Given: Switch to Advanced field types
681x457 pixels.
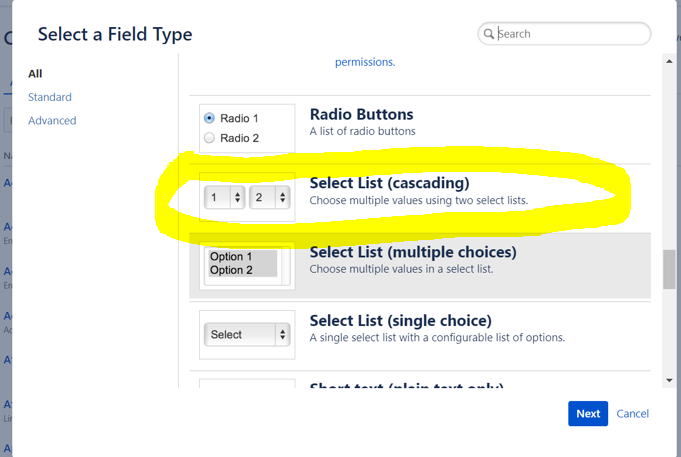Looking at the screenshot, I should pyautogui.click(x=52, y=120).
